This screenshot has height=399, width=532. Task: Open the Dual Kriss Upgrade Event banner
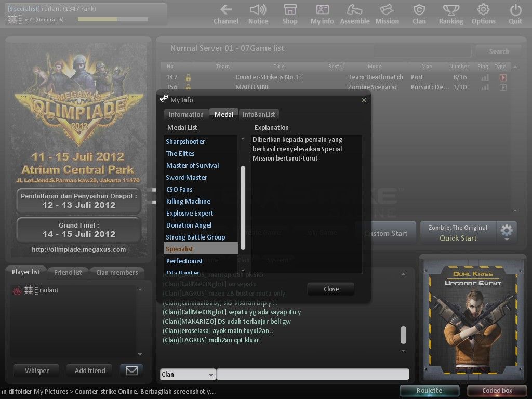tap(473, 319)
